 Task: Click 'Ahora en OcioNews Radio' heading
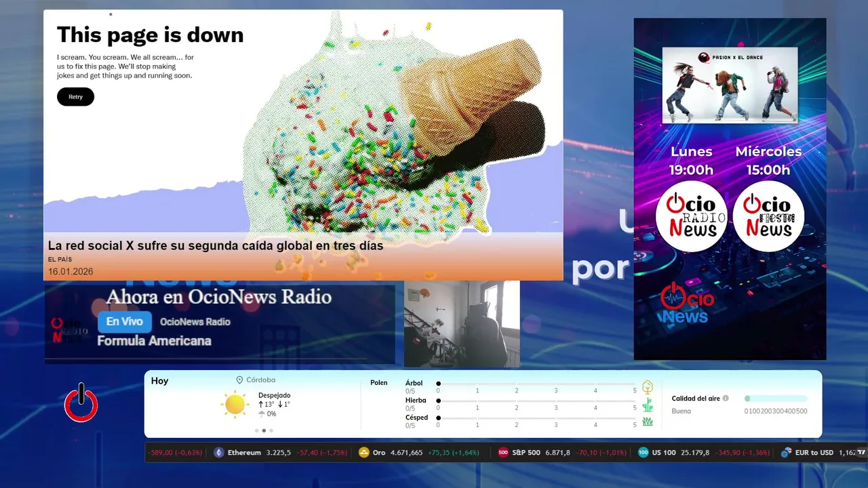218,297
